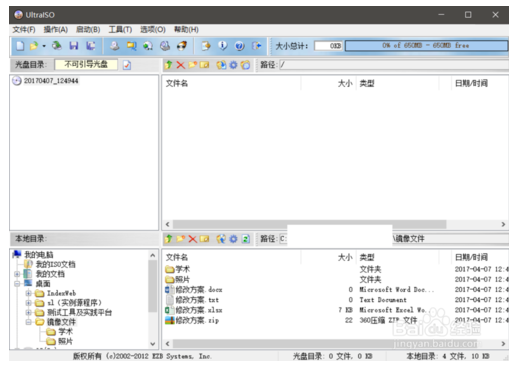
Task: Create new folder in image pane toolbar
Action: tap(192, 65)
